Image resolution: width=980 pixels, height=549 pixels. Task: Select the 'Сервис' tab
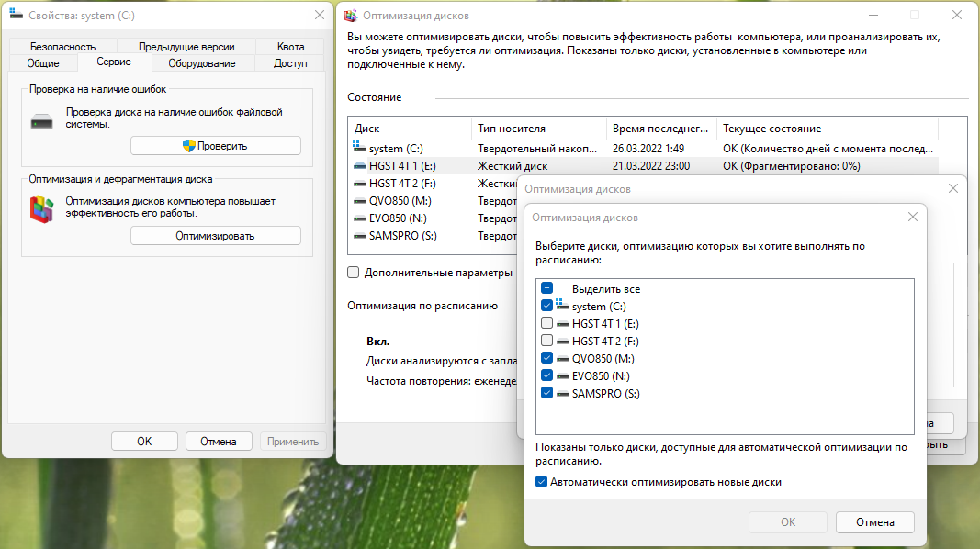114,62
